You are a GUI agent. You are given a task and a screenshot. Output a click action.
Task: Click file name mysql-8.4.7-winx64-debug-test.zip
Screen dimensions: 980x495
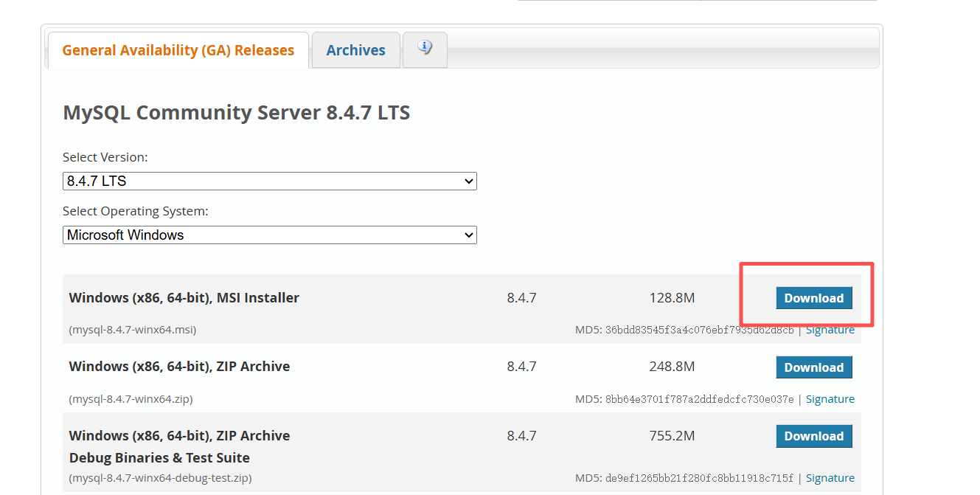point(160,478)
